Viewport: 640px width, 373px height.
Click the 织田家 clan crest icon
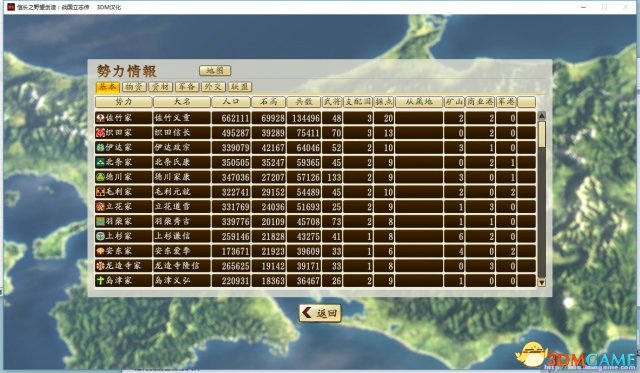[x=100, y=133]
